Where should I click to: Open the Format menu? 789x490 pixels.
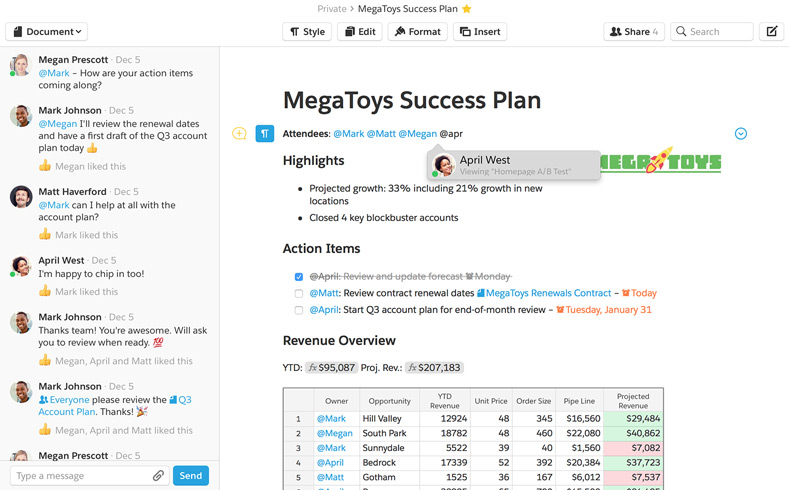coord(418,32)
